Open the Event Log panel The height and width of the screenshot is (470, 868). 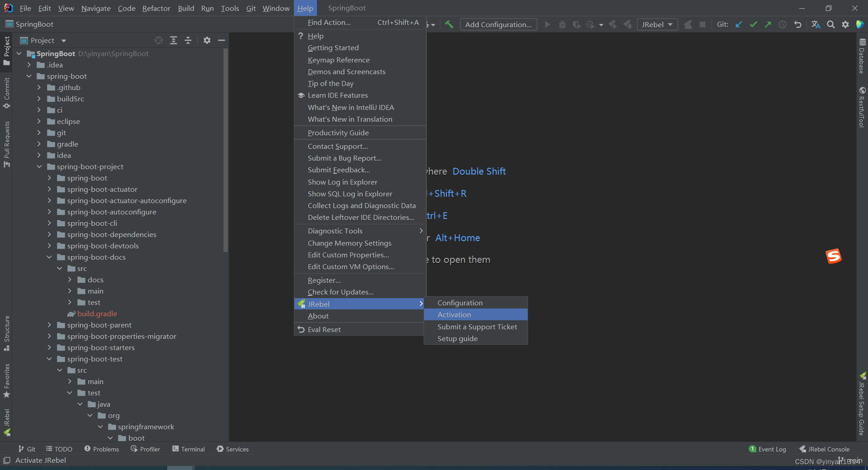point(768,449)
